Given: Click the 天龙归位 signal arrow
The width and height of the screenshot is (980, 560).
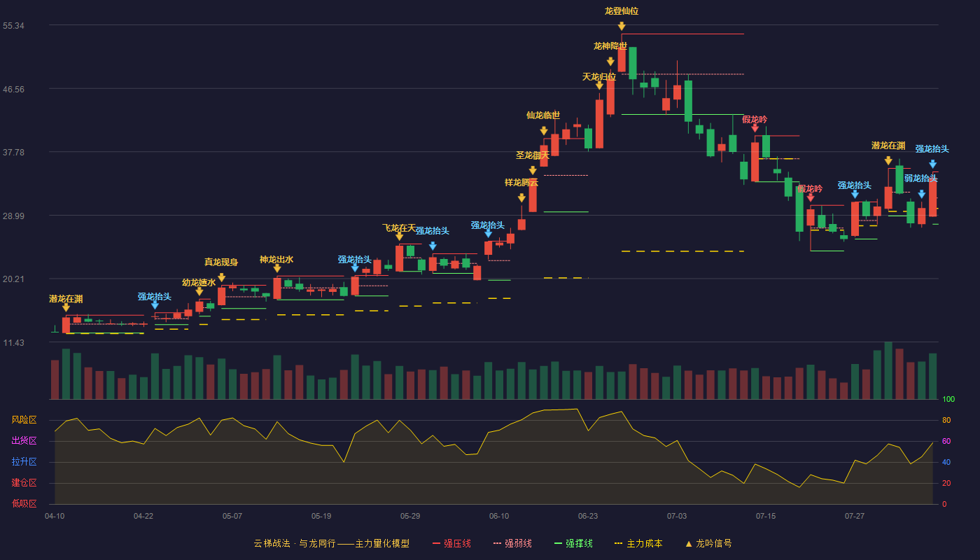Looking at the screenshot, I should pyautogui.click(x=599, y=85).
